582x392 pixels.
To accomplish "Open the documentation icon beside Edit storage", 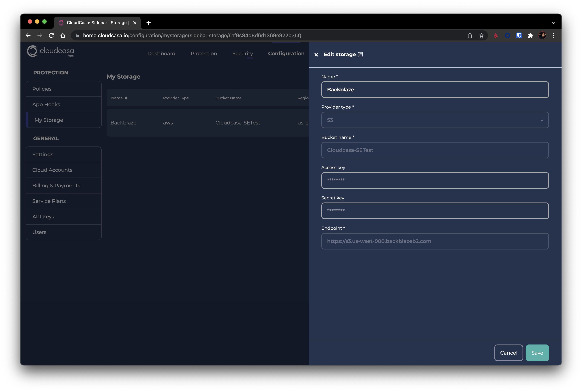I will click(x=360, y=55).
